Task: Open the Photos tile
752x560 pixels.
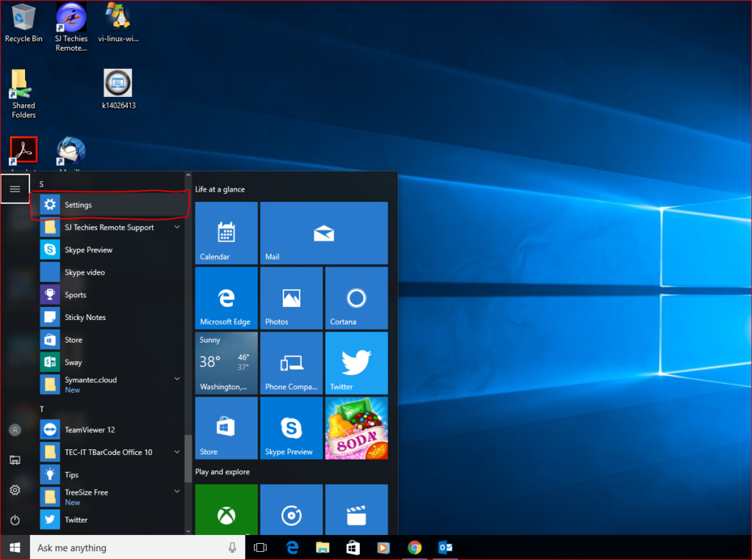Action: (291, 297)
